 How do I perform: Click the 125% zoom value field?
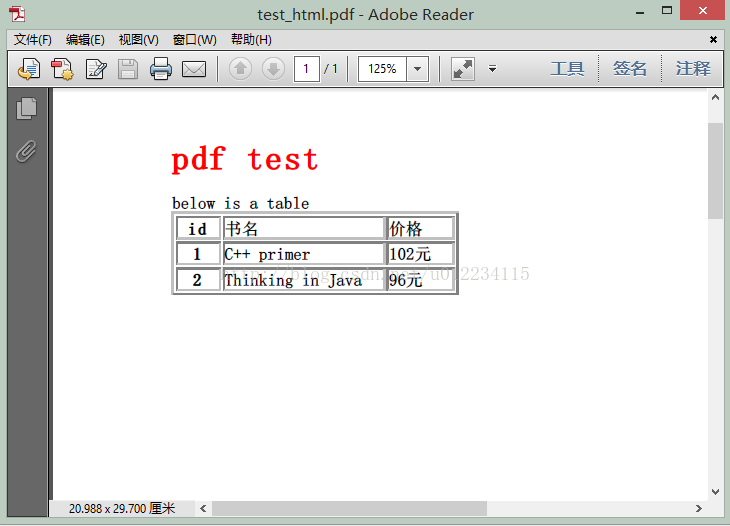(383, 69)
